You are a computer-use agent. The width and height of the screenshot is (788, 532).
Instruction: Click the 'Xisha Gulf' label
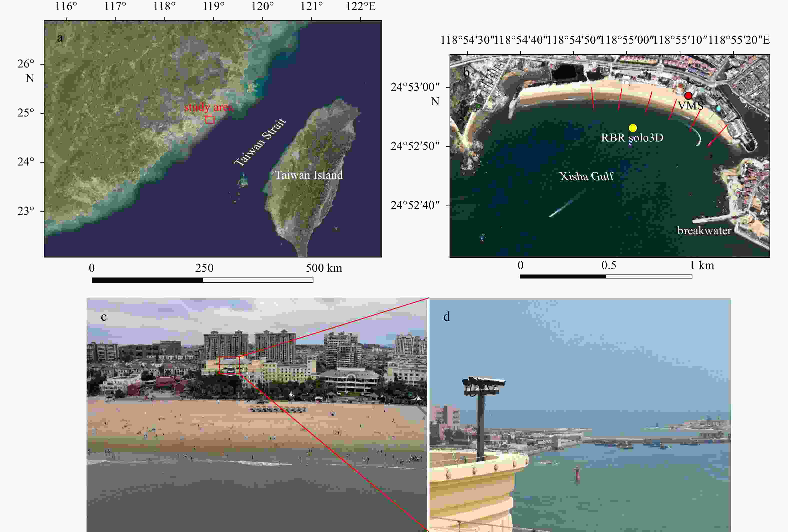[x=587, y=176]
